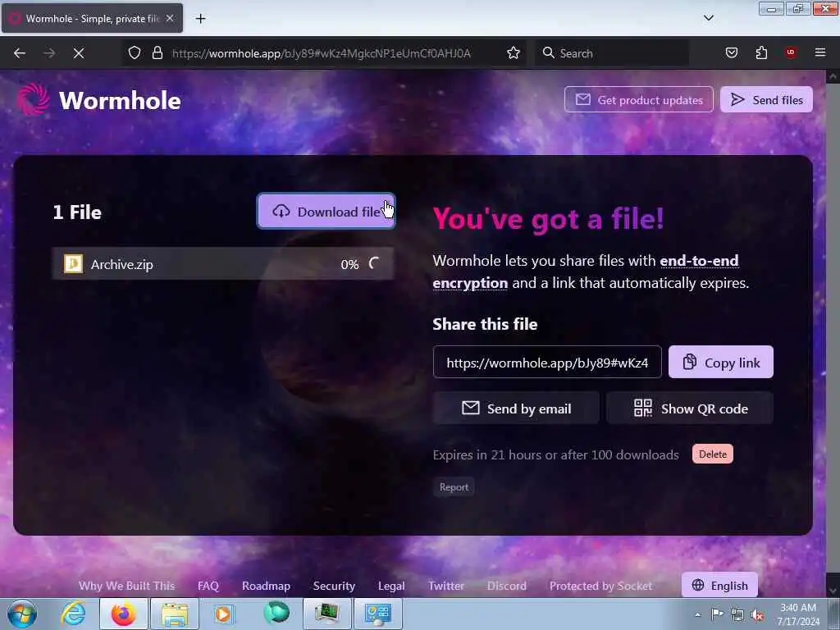Open the end-to-end encryption link
The width and height of the screenshot is (840, 630).
[699, 261]
